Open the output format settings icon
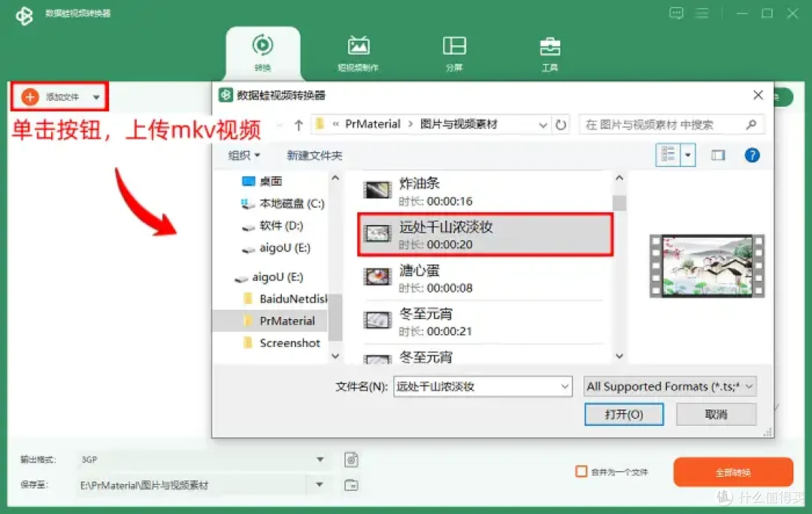 351,460
